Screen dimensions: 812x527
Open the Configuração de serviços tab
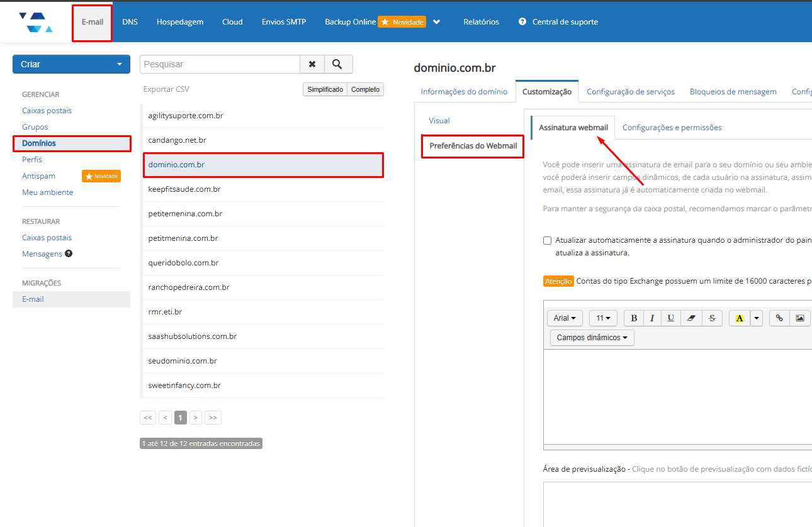[630, 92]
